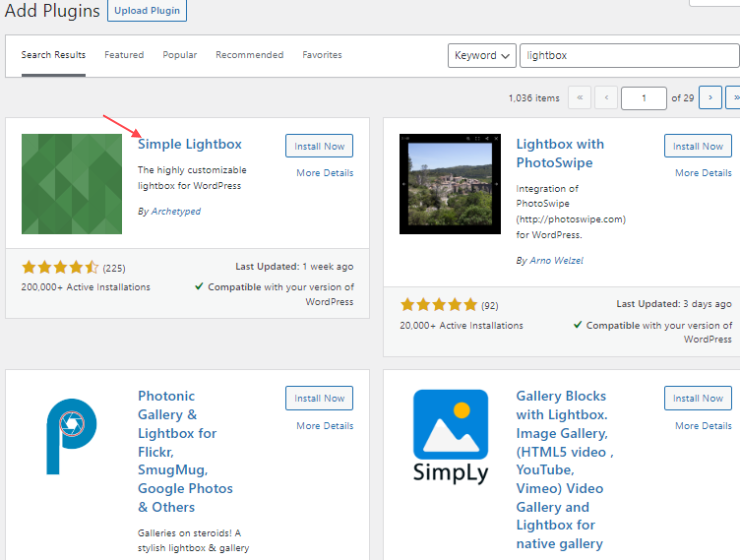Click Lightbox with PhotoSwipe star rating
This screenshot has width=740, height=560.
[x=439, y=305]
